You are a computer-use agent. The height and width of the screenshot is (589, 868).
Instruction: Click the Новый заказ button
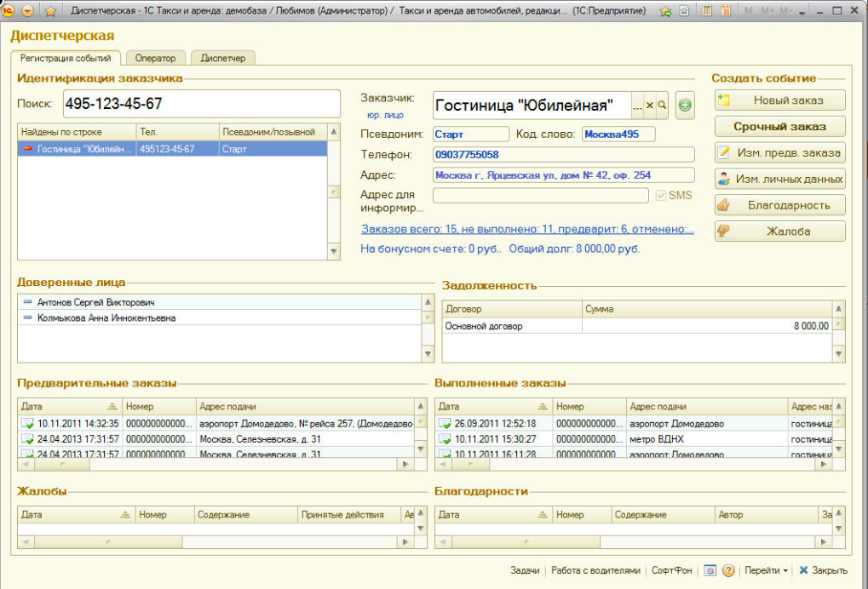click(x=779, y=100)
